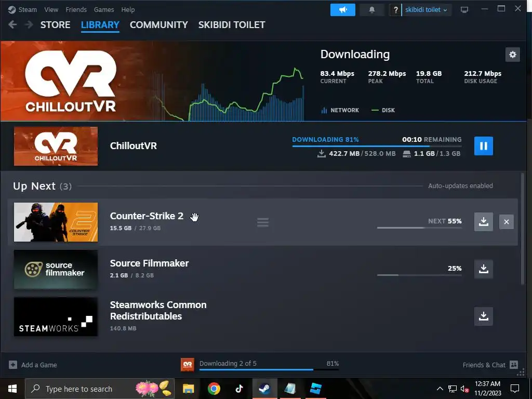Click the ChilloutVR row thumbnail
The width and height of the screenshot is (532, 399).
click(56, 146)
